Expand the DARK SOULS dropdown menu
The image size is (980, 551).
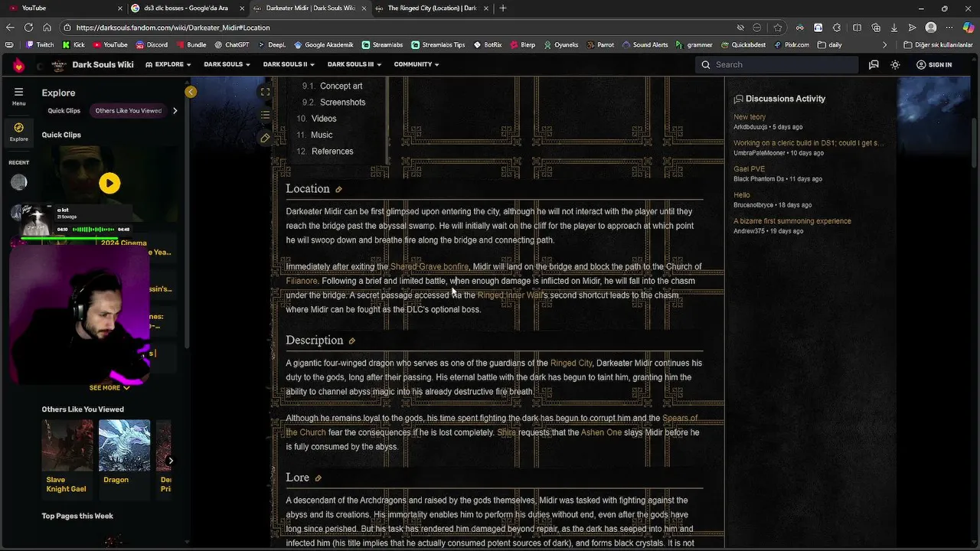click(227, 64)
